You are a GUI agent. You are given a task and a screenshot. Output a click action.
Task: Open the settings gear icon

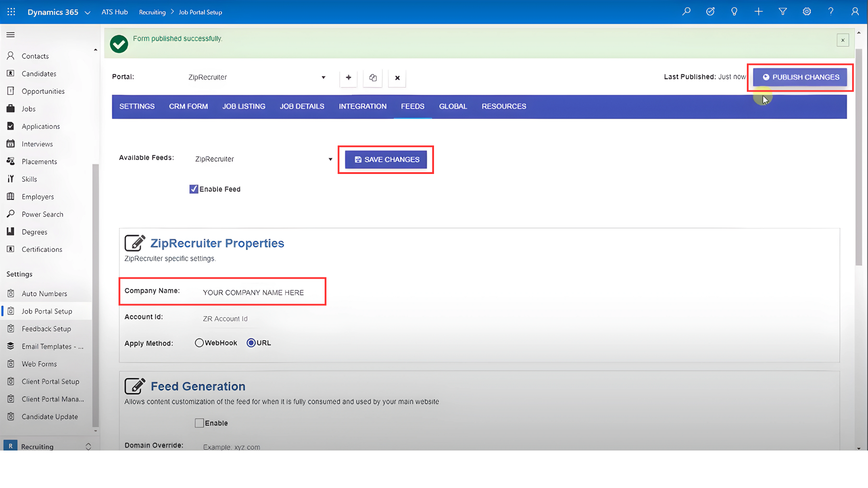pos(807,12)
